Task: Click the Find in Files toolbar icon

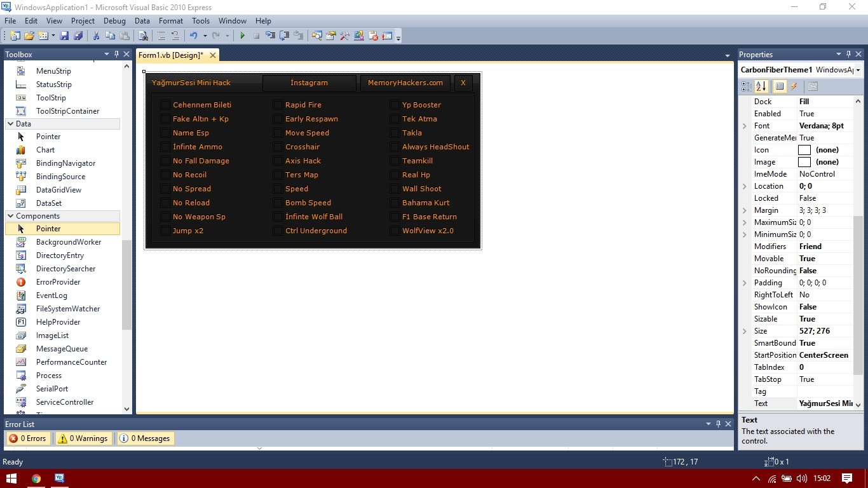Action: 143,36
